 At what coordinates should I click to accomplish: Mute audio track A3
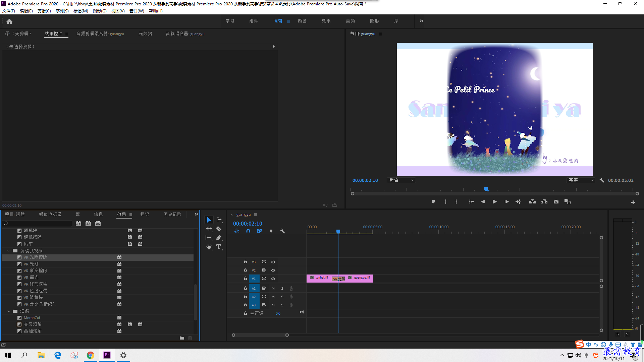pos(273,305)
